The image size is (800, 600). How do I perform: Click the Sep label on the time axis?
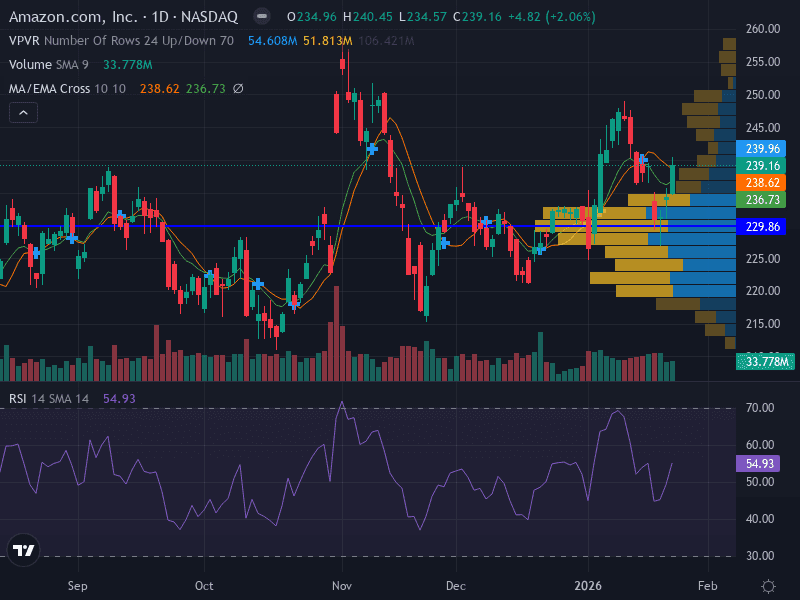pos(78,586)
